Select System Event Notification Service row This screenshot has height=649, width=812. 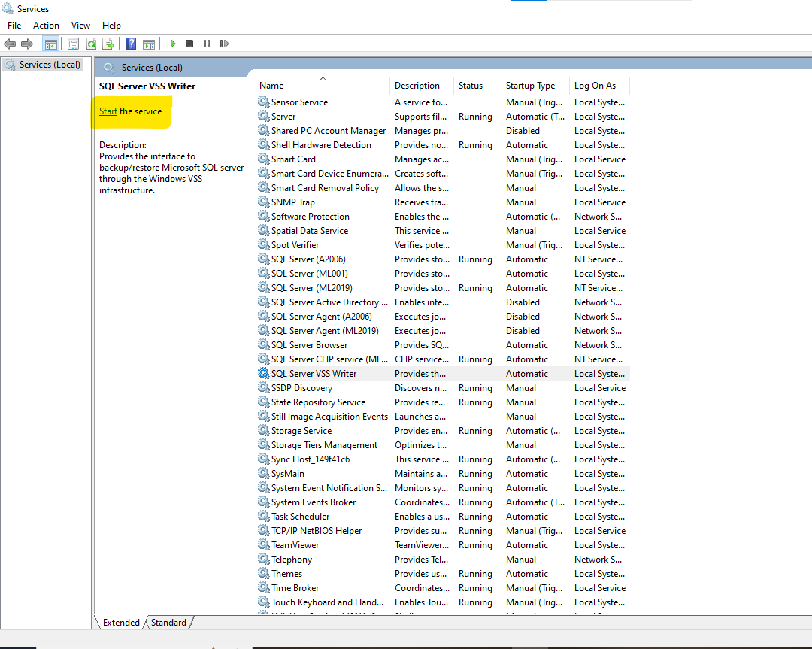[x=444, y=488]
